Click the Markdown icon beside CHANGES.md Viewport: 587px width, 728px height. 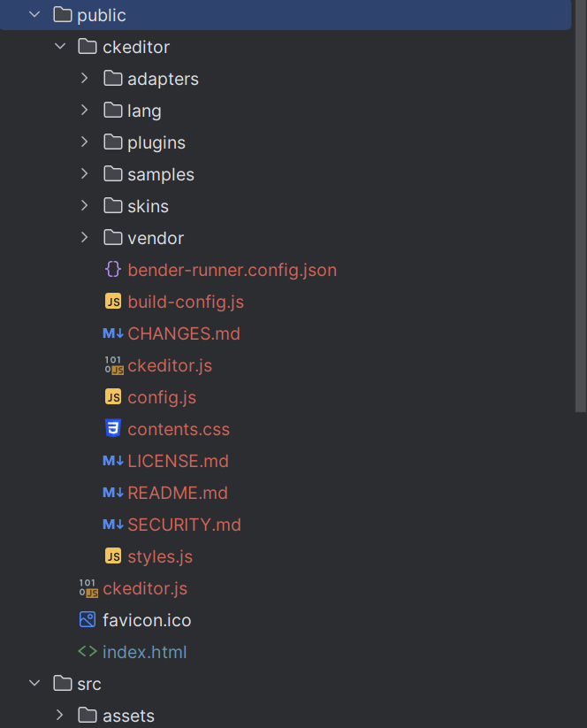click(112, 333)
